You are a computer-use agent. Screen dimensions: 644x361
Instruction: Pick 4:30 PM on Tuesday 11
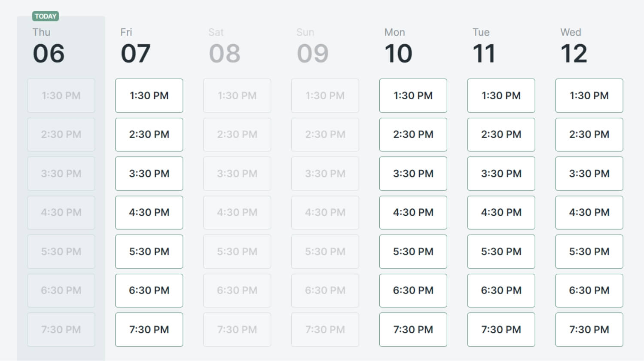501,212
